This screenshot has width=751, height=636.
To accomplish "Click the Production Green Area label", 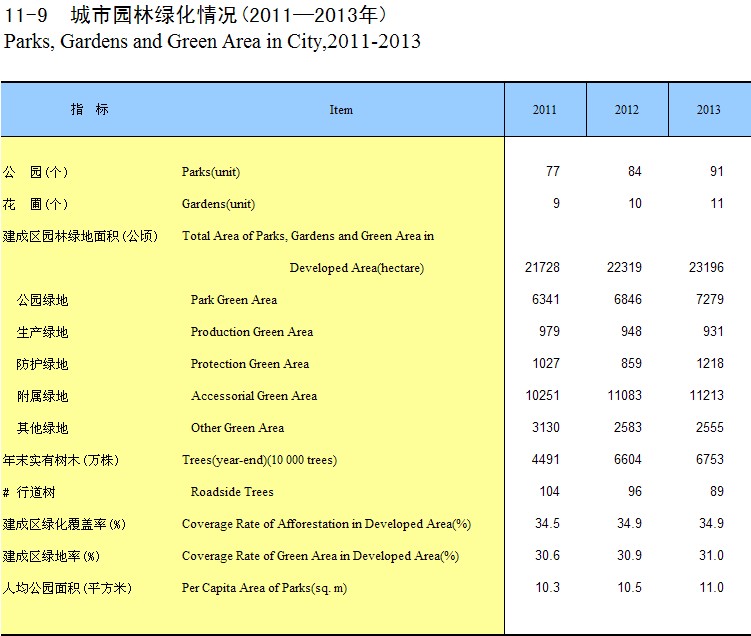I will click(x=251, y=332).
